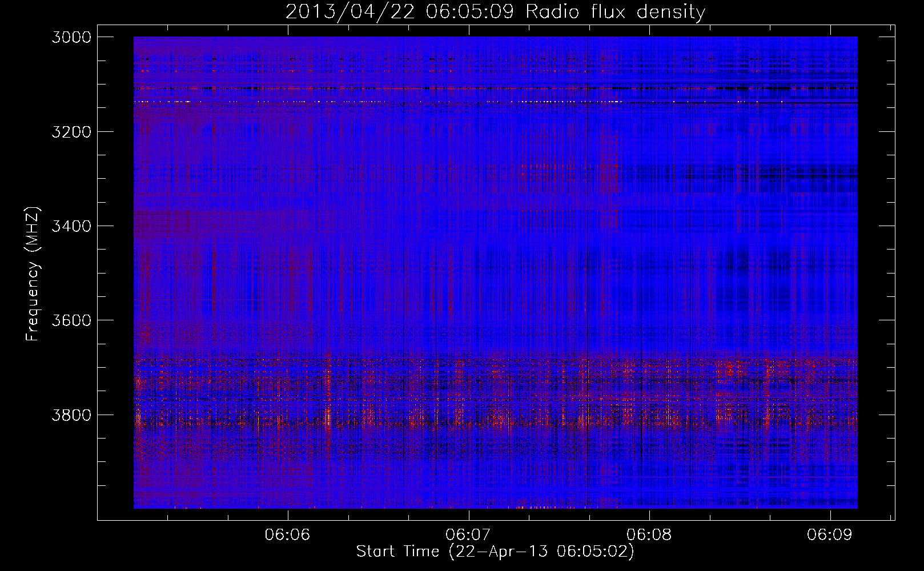Click the 06:06 time axis label
This screenshot has width=924, height=571.
288,535
